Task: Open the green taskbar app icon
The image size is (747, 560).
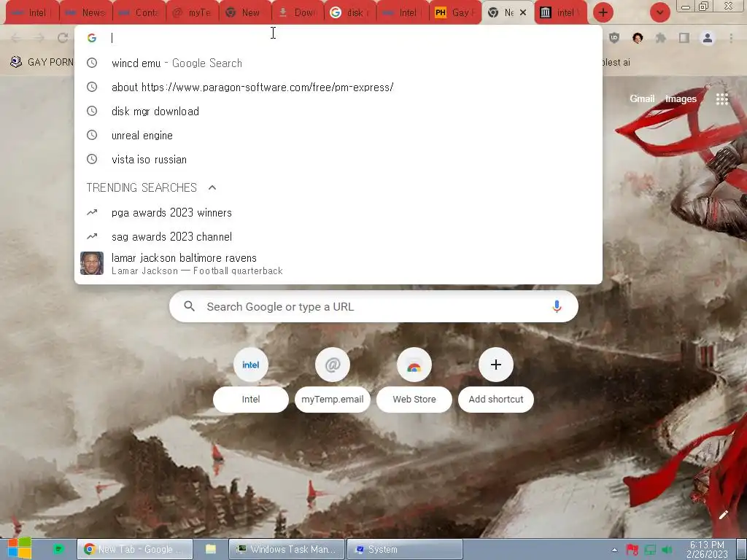Action: point(58,549)
